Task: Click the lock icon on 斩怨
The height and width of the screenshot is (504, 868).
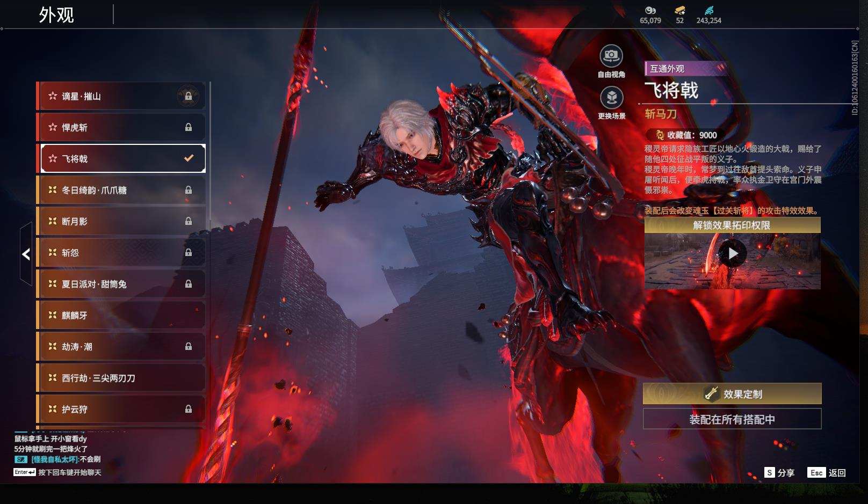Action: tap(189, 252)
